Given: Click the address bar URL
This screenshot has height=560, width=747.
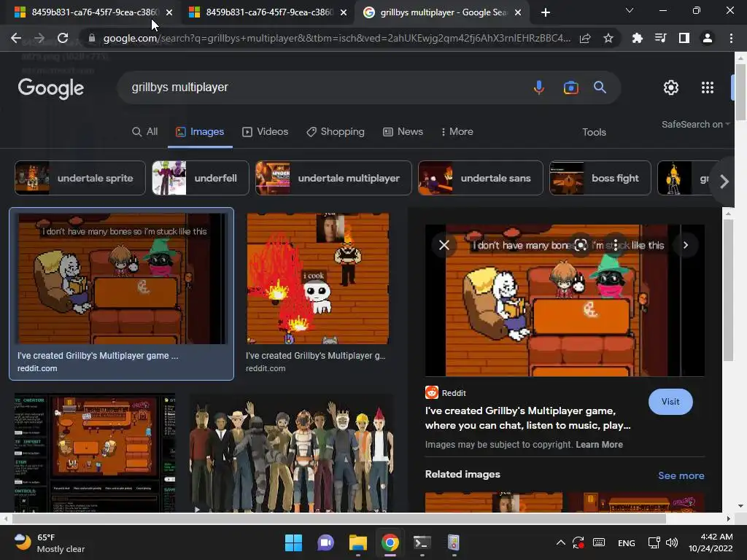Looking at the screenshot, I should (x=336, y=38).
